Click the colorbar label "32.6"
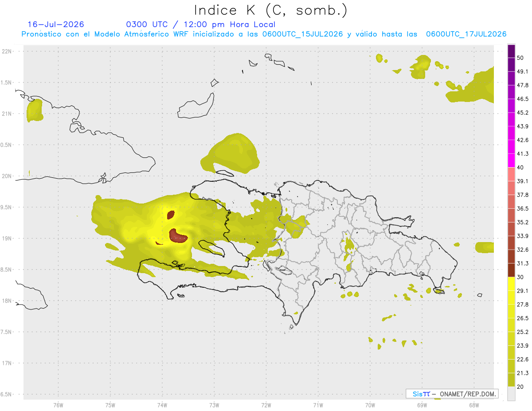The image size is (532, 411). point(523,250)
